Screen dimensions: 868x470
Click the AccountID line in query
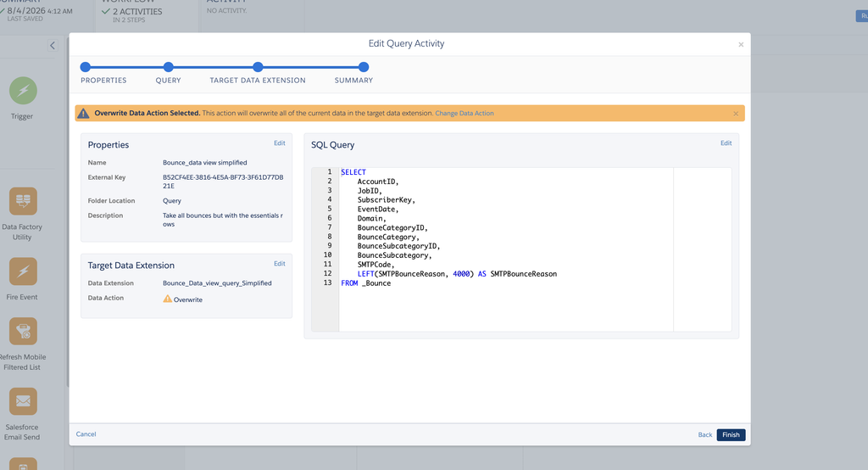pos(378,182)
